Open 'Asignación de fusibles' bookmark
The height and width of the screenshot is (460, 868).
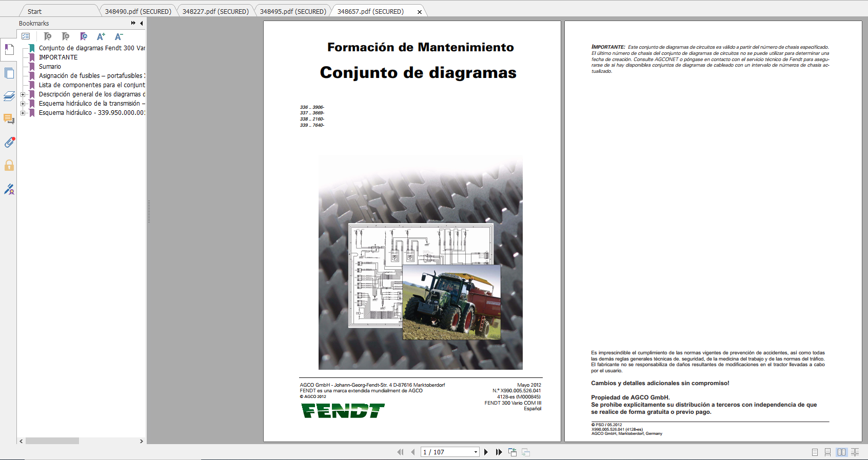click(x=92, y=76)
